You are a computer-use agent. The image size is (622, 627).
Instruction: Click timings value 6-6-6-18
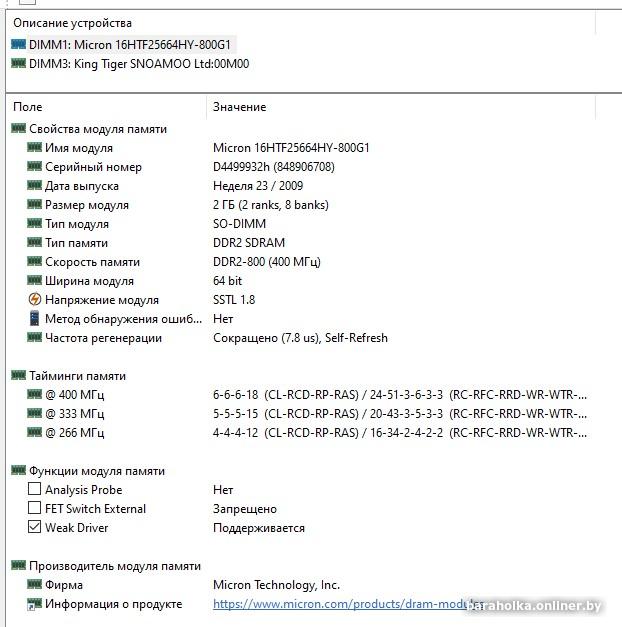point(236,395)
